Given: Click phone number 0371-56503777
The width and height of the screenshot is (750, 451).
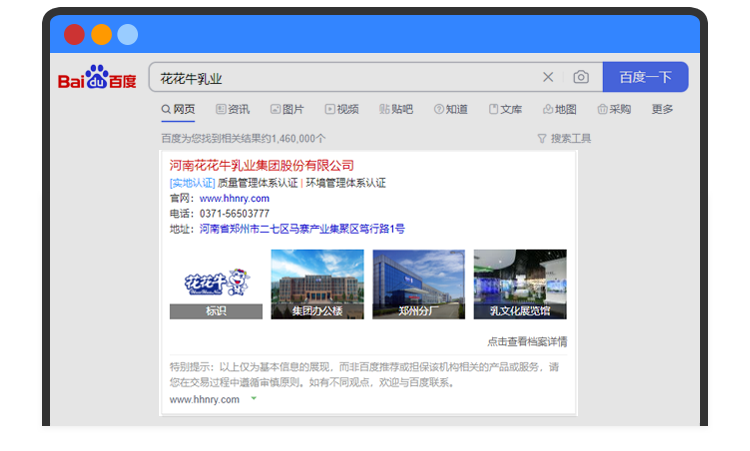Looking at the screenshot, I should (234, 214).
